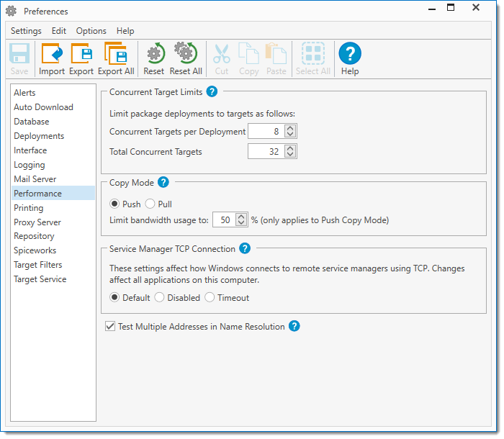Open the Settings menu
Screen dimensions: 504x439
point(26,31)
